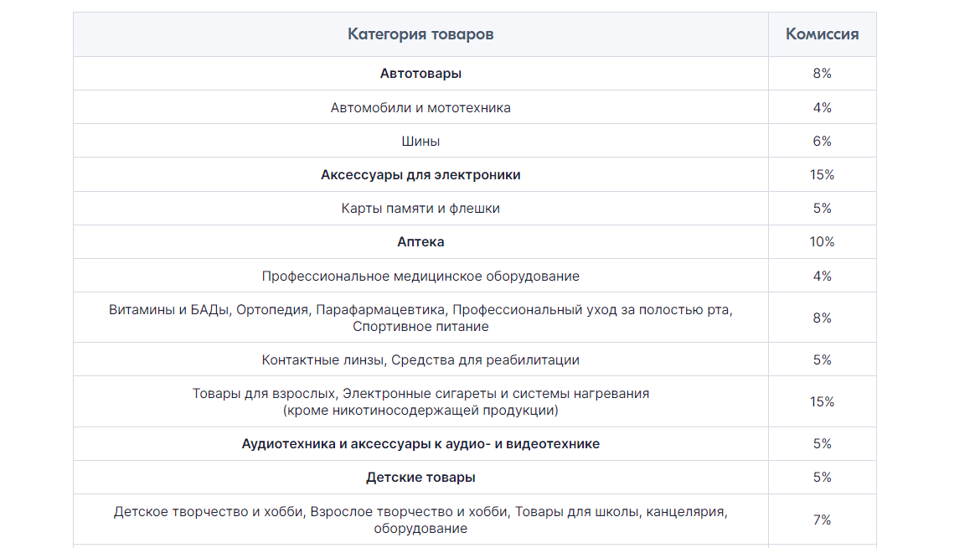980x548 pixels.
Task: Click the 10% commission for Аптека
Action: coord(822,242)
